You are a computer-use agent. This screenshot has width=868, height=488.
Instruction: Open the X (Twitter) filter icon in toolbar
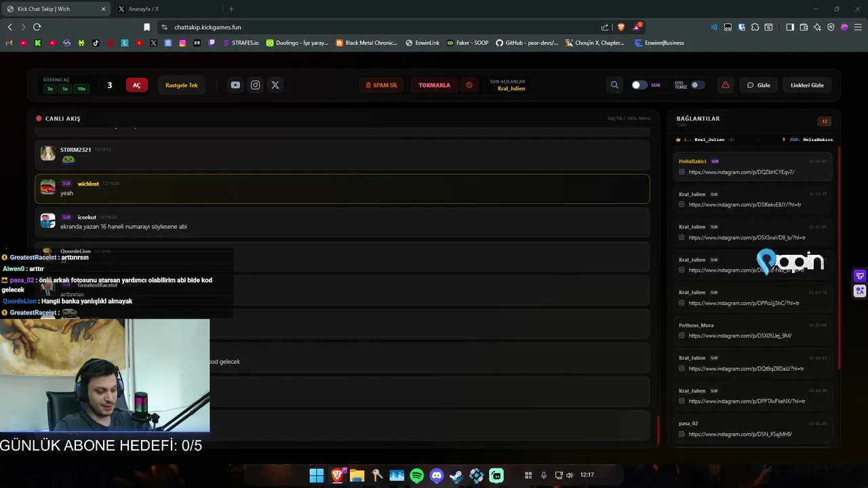tap(275, 85)
